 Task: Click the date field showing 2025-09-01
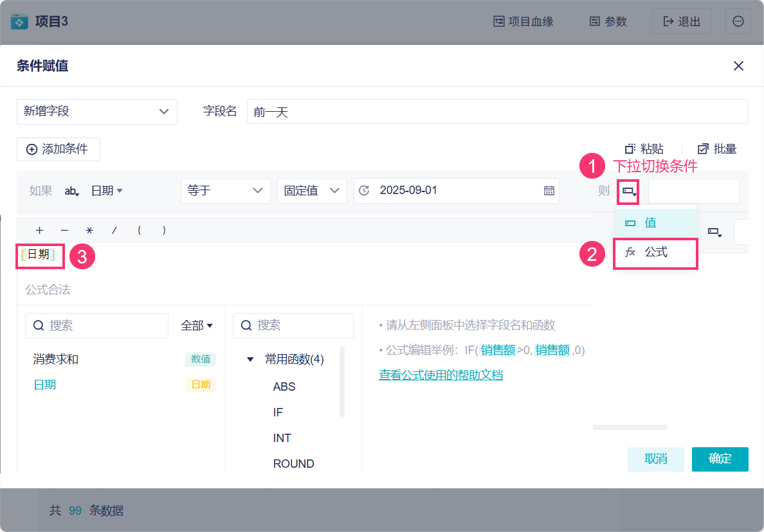tap(456, 191)
